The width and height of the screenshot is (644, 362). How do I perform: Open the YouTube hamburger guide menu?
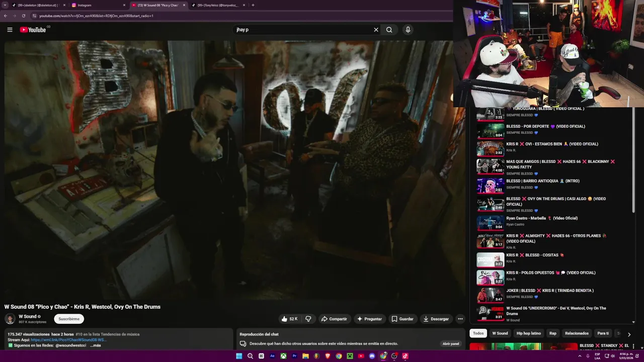tap(10, 30)
